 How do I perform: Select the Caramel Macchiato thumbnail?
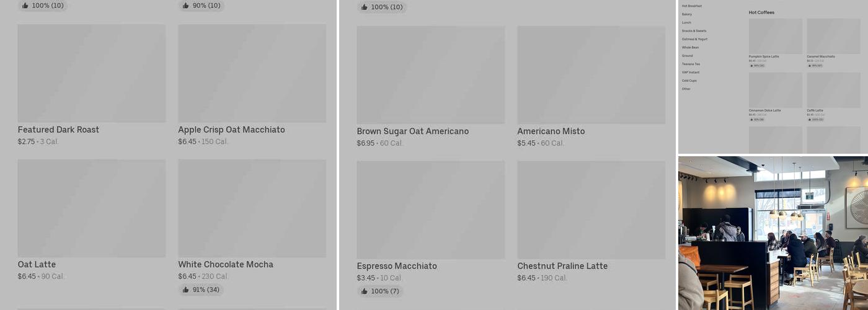(833, 36)
